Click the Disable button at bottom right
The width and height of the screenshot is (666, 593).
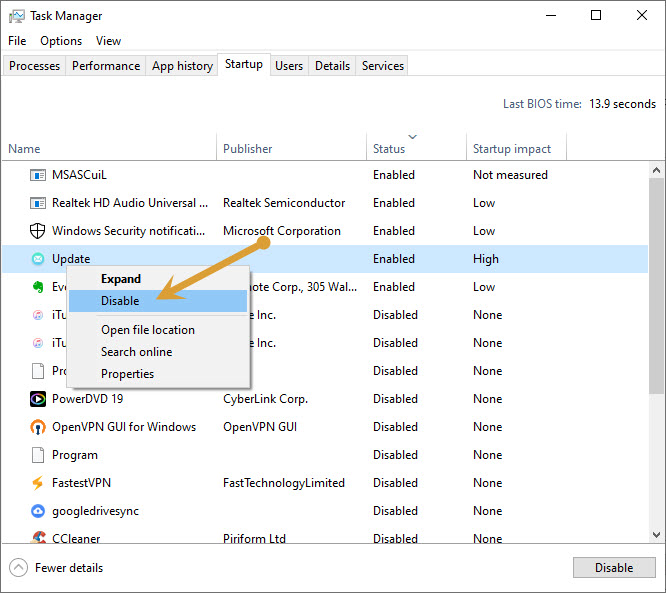[614, 568]
